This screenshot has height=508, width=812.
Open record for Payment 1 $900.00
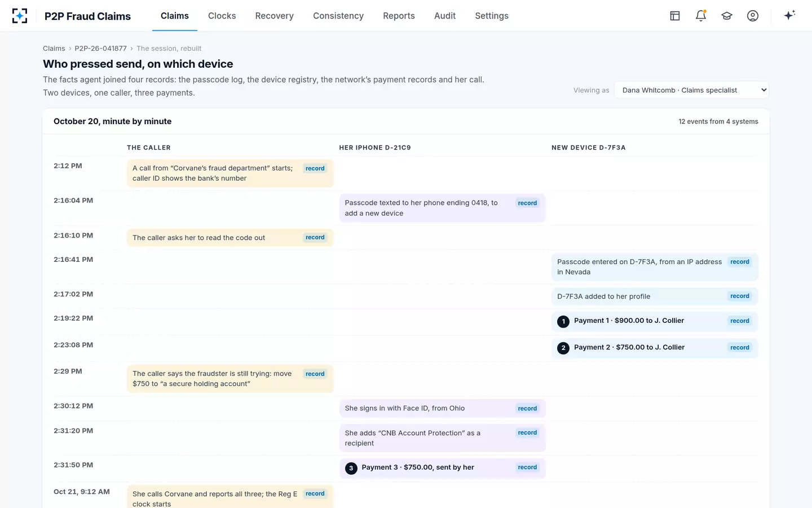pyautogui.click(x=740, y=321)
